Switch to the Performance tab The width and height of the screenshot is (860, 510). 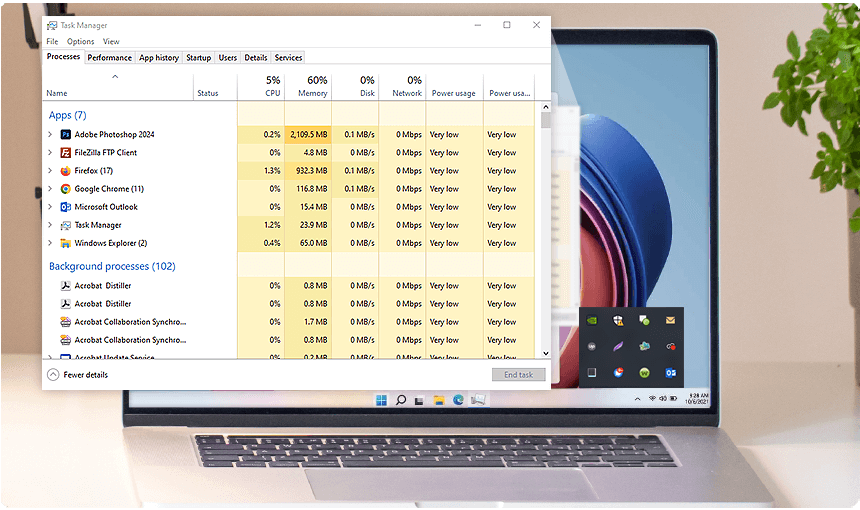click(110, 58)
